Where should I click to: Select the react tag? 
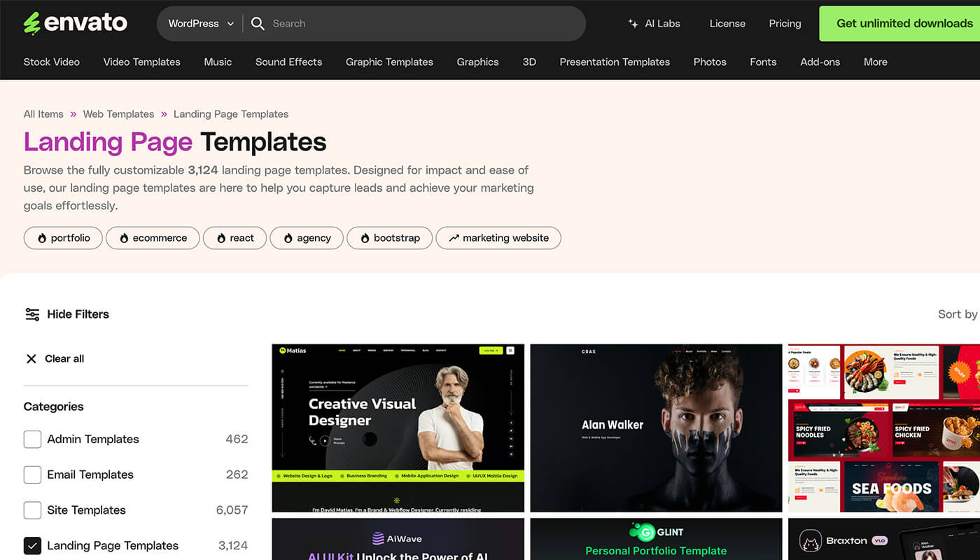click(x=234, y=238)
